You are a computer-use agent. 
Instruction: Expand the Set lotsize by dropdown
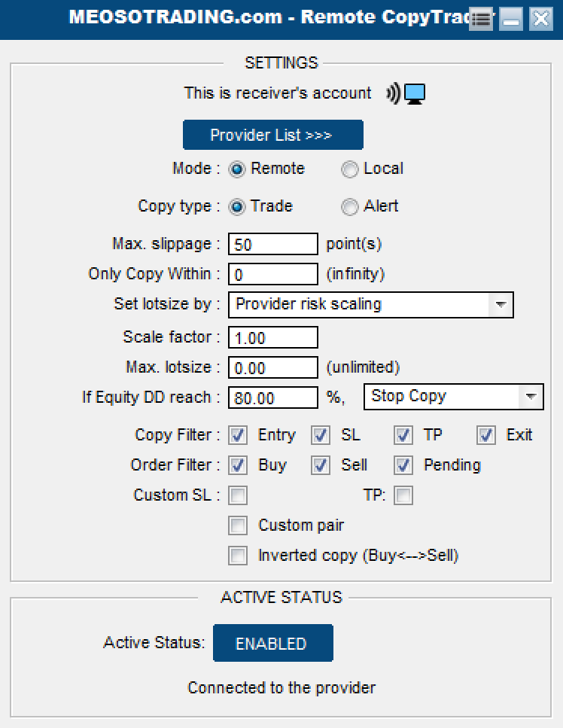(x=500, y=305)
